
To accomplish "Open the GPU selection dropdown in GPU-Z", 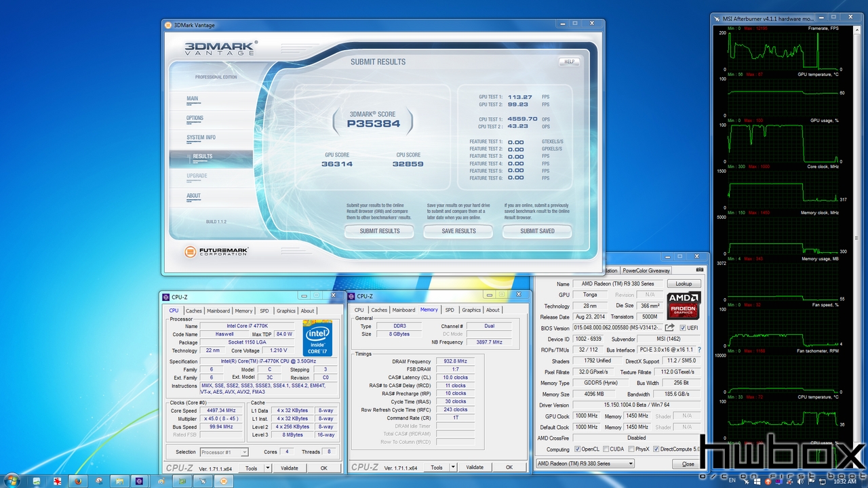I will (585, 464).
